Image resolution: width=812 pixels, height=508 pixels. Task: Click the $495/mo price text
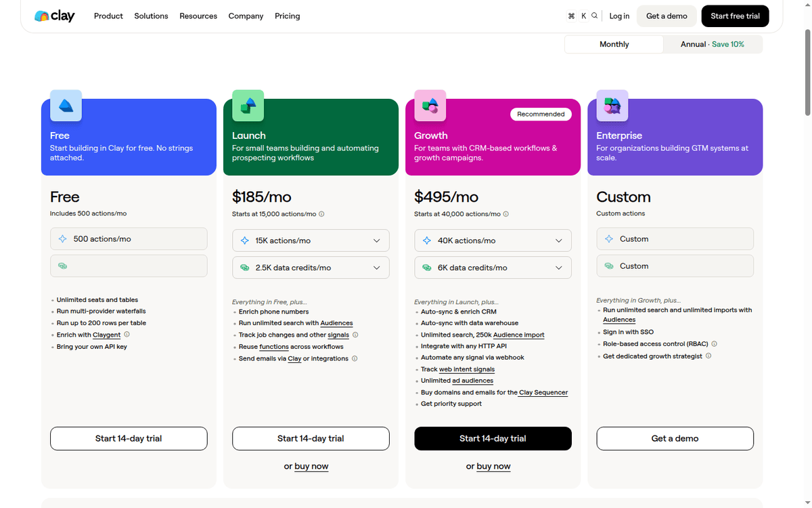pyautogui.click(x=447, y=197)
